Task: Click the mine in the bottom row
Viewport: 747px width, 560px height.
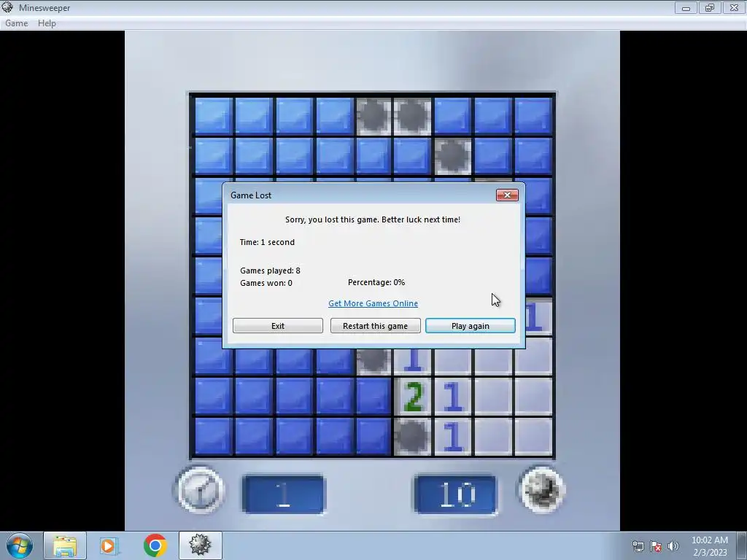Action: tap(413, 437)
